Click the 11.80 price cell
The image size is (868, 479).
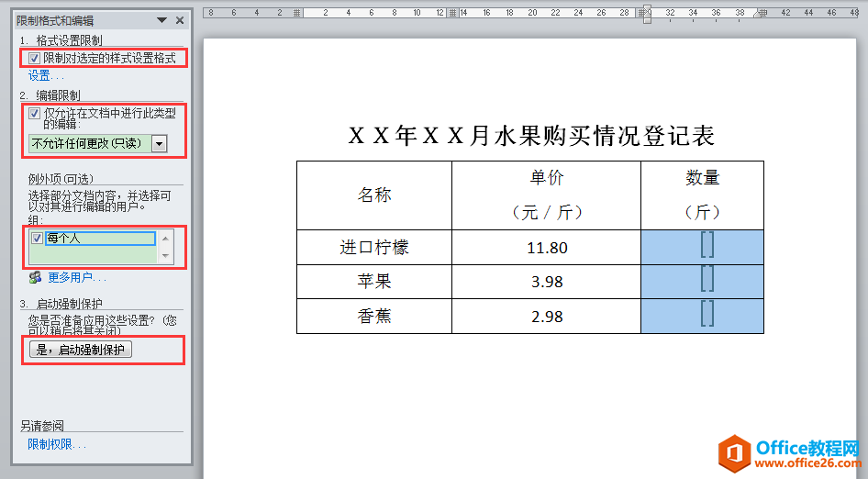[546, 248]
